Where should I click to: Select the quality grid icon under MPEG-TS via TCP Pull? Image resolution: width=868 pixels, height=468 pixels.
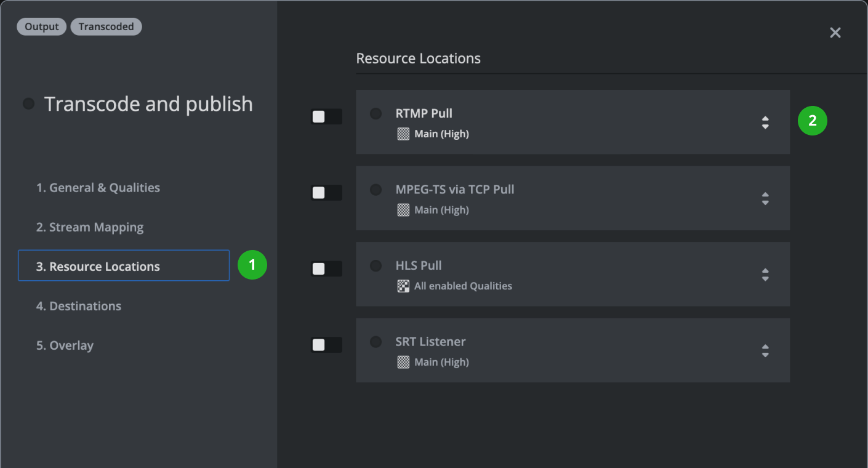click(x=403, y=209)
